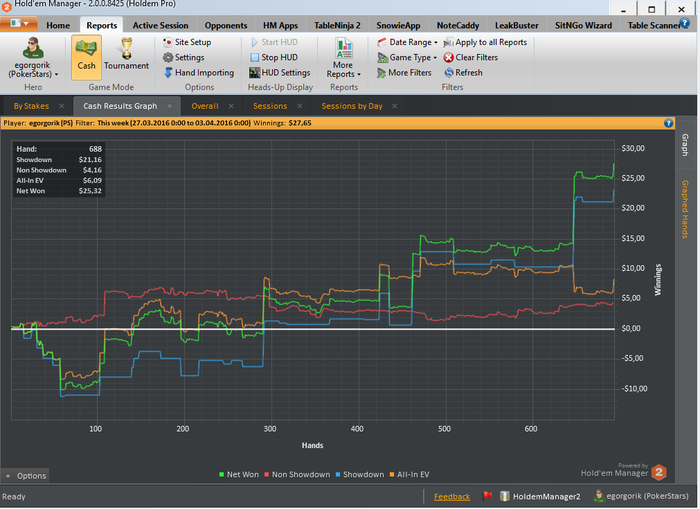This screenshot has height=509, width=700.
Task: Click the egorgorik hero avatar icon
Action: (x=33, y=48)
